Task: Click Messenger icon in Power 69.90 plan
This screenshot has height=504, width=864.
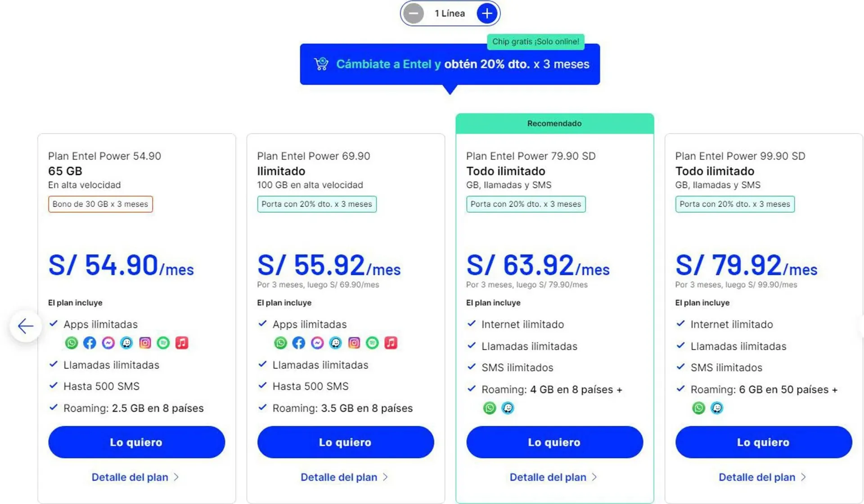Action: pos(317,343)
